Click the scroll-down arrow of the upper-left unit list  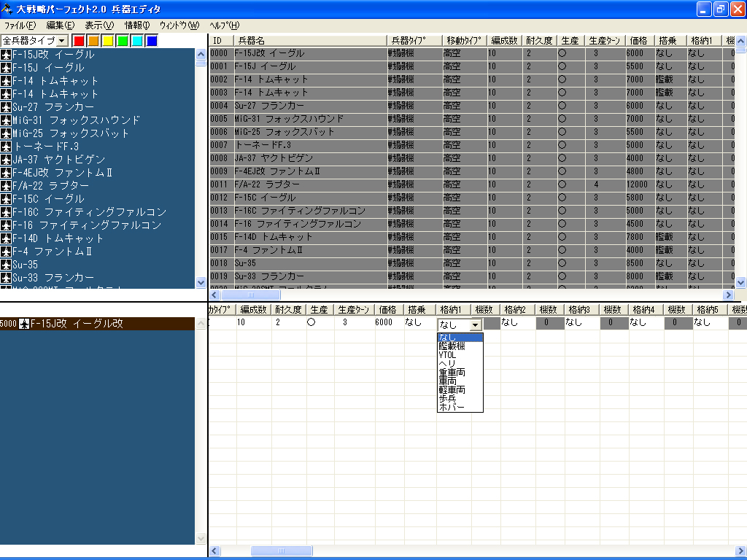(x=201, y=282)
